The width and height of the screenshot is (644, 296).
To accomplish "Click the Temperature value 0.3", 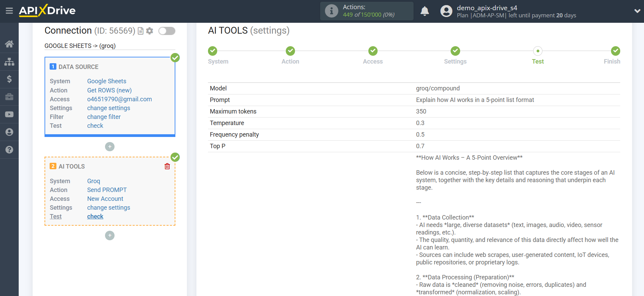I will point(420,123).
